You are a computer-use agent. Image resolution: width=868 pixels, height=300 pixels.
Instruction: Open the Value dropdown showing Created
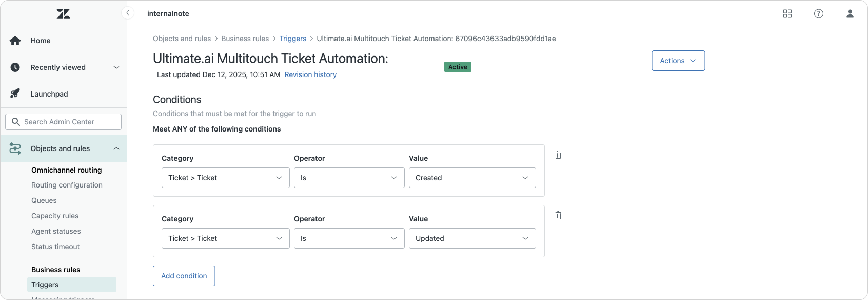472,178
